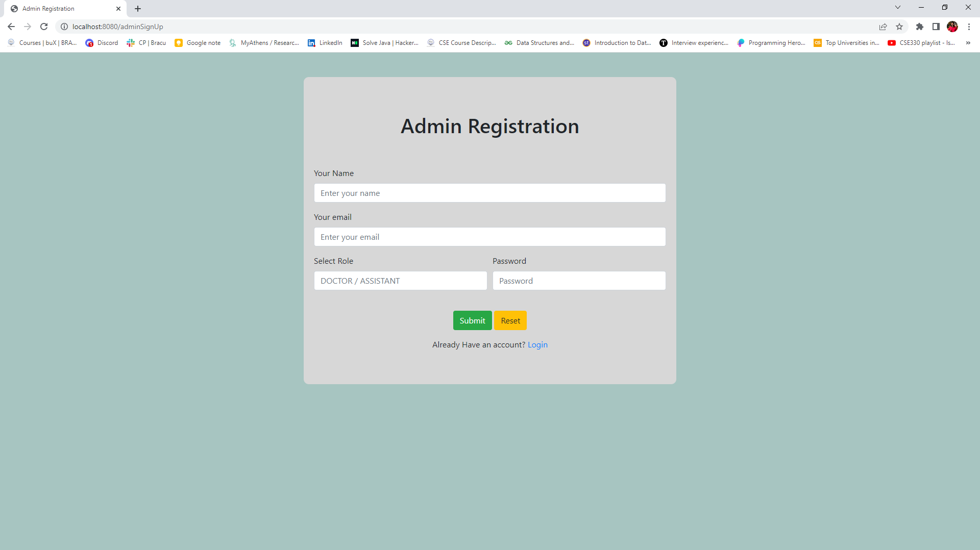Click the browser share icon

tap(883, 27)
